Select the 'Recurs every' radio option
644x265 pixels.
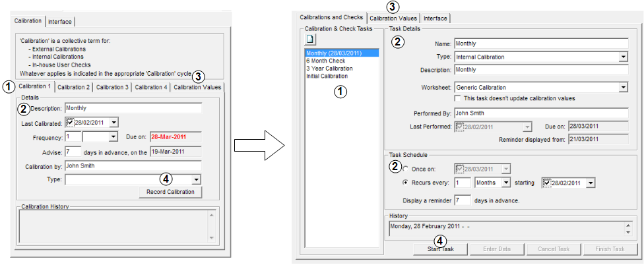click(405, 182)
